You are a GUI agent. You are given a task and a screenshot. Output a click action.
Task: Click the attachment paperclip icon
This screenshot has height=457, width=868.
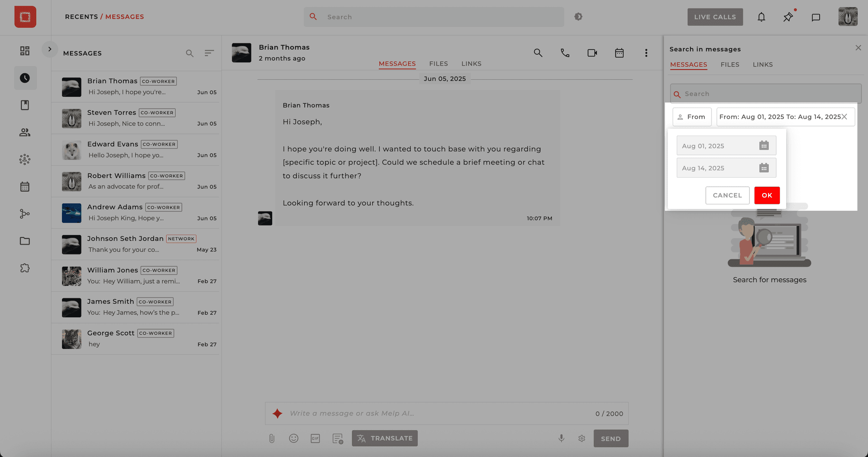(272, 438)
